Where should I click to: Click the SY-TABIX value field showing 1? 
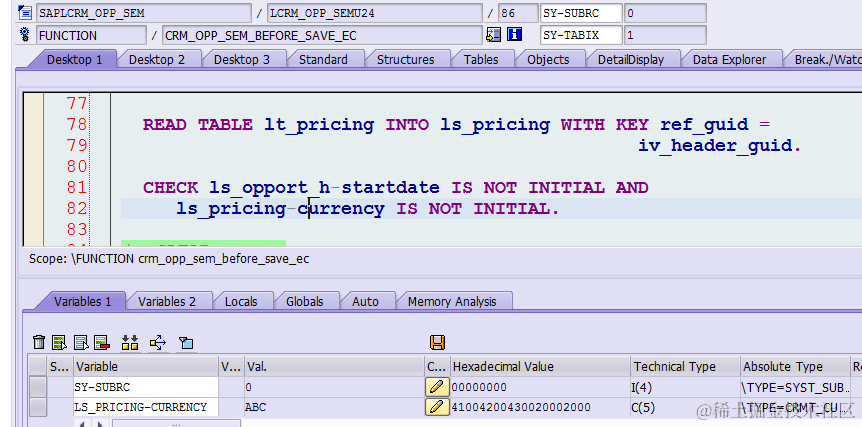665,35
